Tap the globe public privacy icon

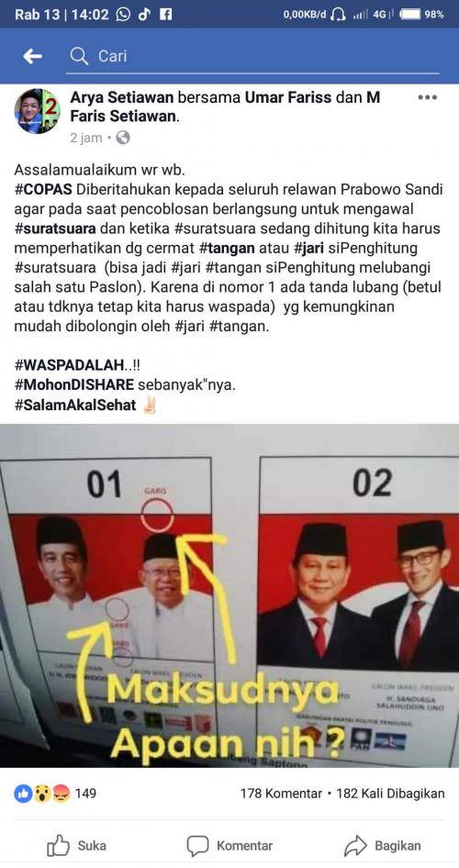click(123, 138)
